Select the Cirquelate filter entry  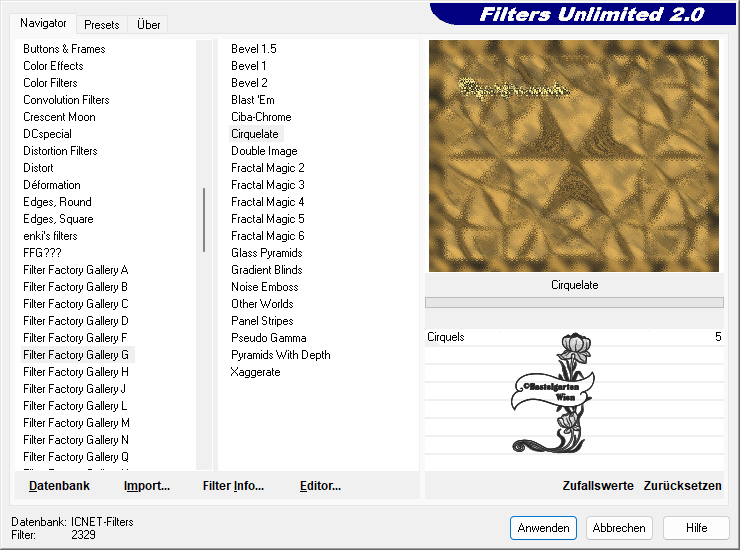point(256,134)
